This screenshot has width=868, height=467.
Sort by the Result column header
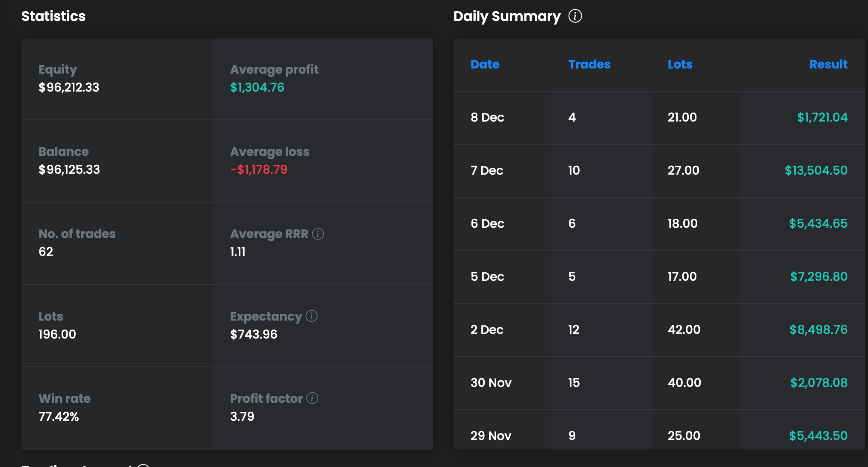coord(828,64)
